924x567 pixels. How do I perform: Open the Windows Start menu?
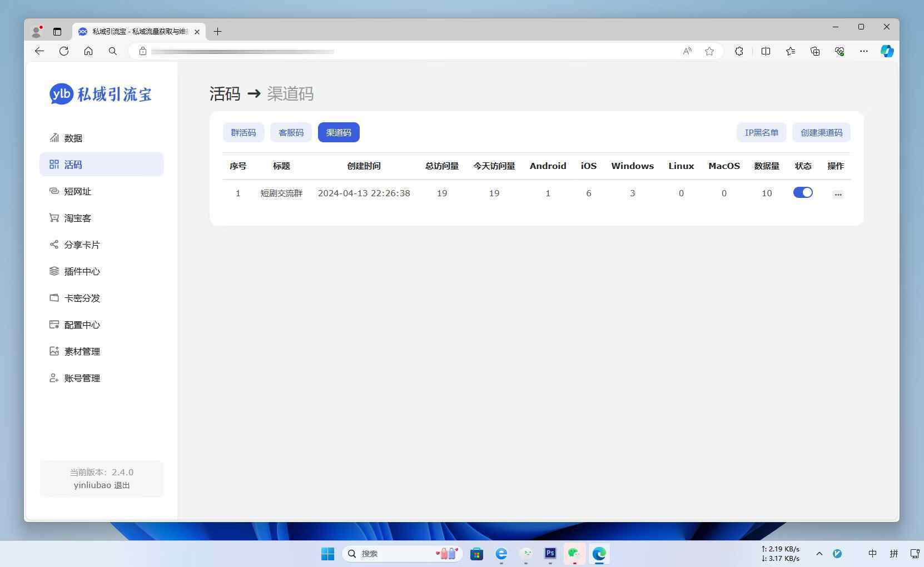click(x=328, y=554)
